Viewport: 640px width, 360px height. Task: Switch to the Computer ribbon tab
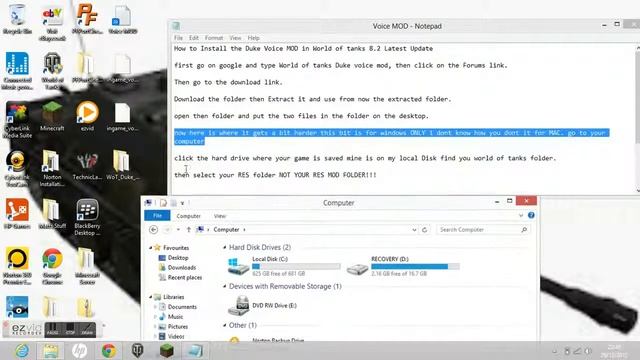[x=189, y=216]
